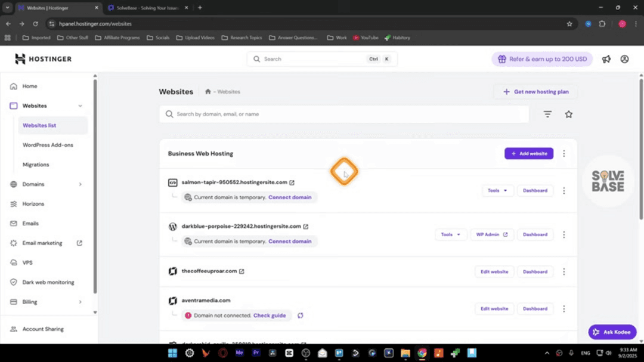Click the Add website button
The width and height of the screenshot is (644, 362).
[528, 153]
